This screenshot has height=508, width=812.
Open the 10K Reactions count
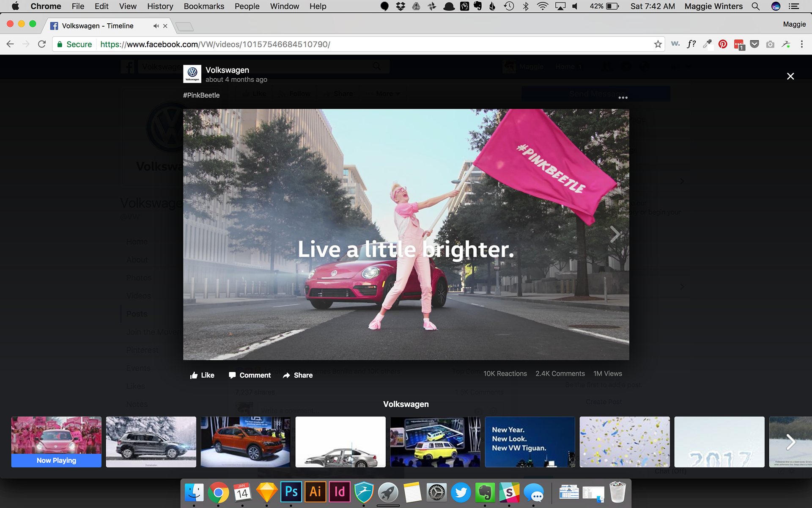point(505,373)
